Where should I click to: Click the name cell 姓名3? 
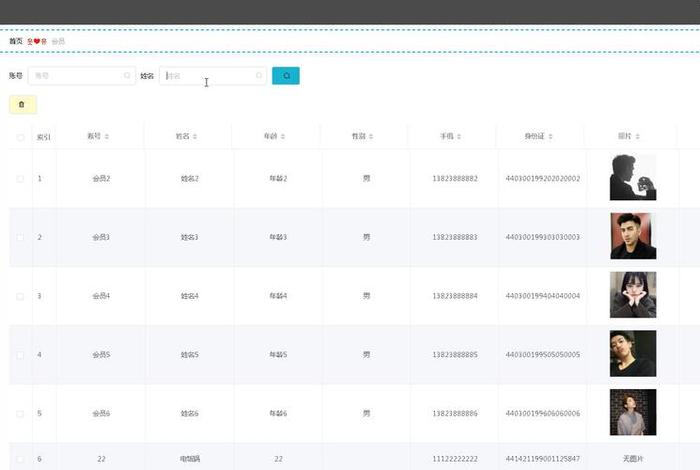(x=189, y=237)
